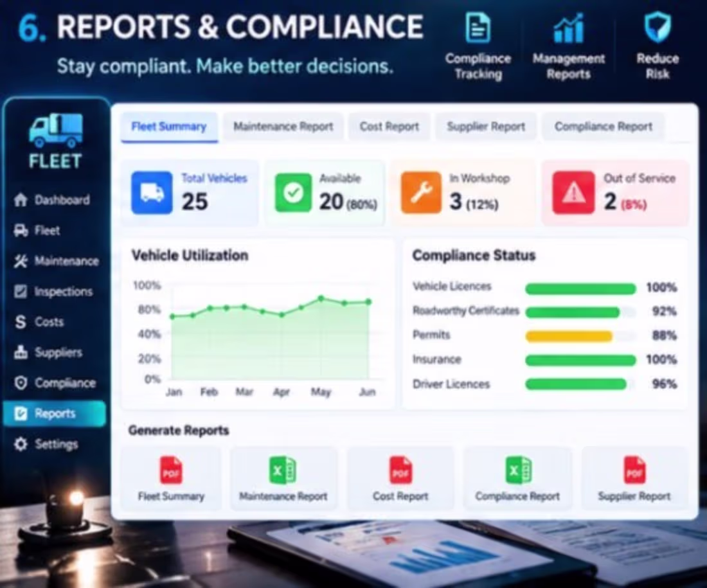The height and width of the screenshot is (588, 707).
Task: Click the Jan starting point on utilization chart
Action: (x=172, y=317)
